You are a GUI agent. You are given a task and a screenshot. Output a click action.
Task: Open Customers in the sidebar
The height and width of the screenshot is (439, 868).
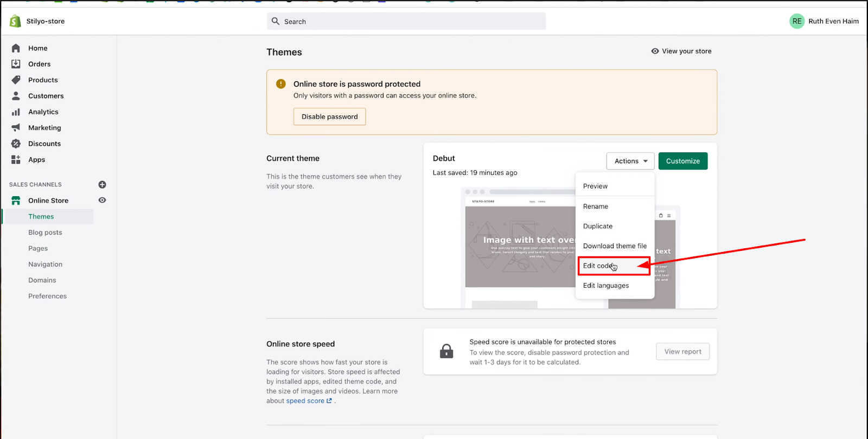pos(46,96)
